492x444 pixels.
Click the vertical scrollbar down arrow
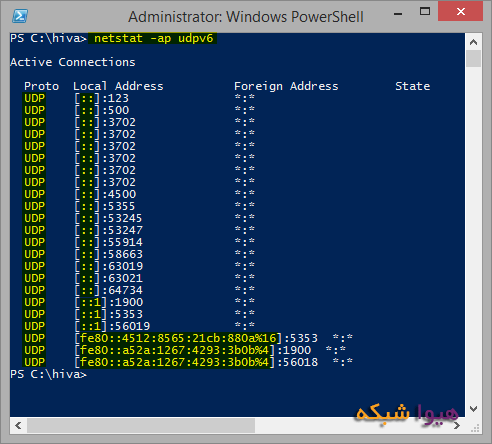[473, 409]
